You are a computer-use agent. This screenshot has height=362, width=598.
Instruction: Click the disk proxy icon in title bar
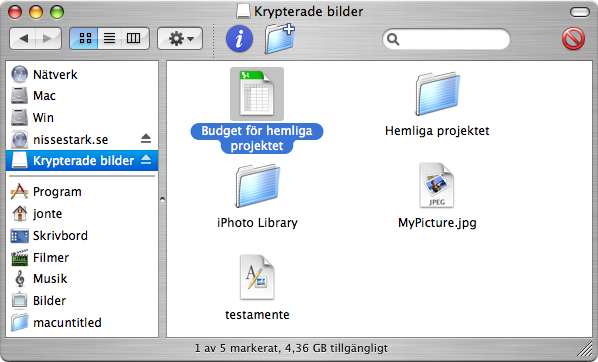243,11
